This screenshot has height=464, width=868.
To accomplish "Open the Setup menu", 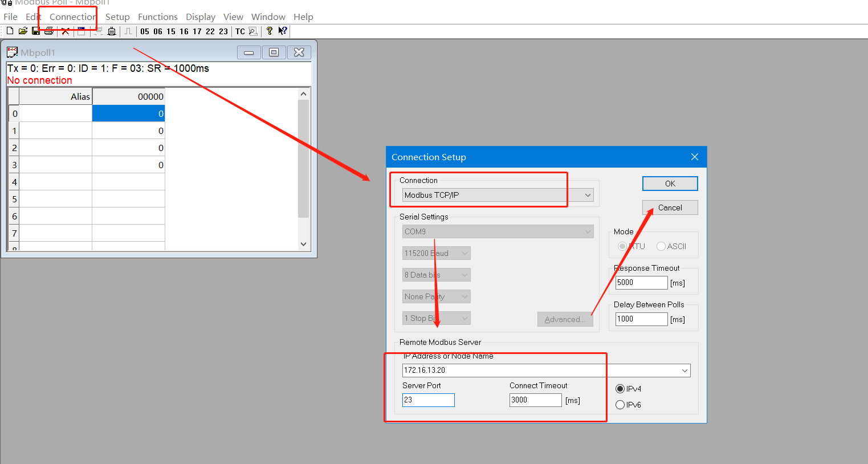I will pos(117,17).
